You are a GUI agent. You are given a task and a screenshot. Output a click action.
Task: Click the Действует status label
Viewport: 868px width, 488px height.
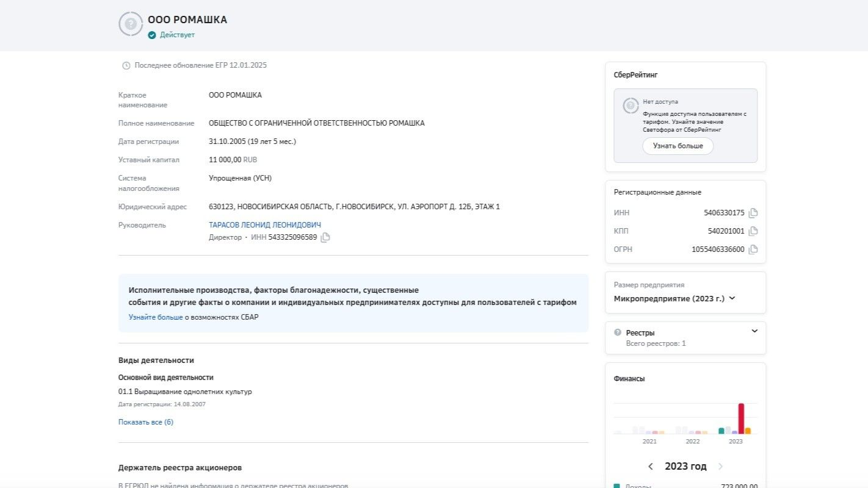tap(176, 35)
